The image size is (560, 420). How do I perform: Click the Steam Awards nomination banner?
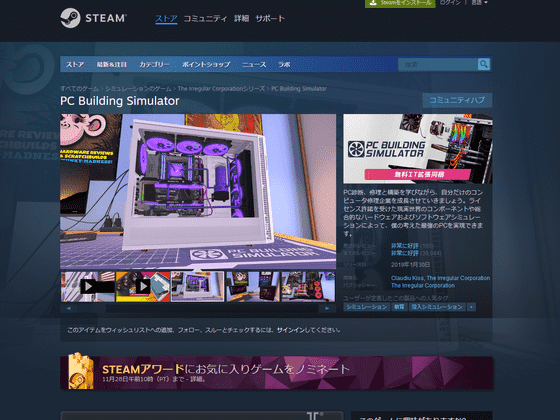[x=276, y=372]
